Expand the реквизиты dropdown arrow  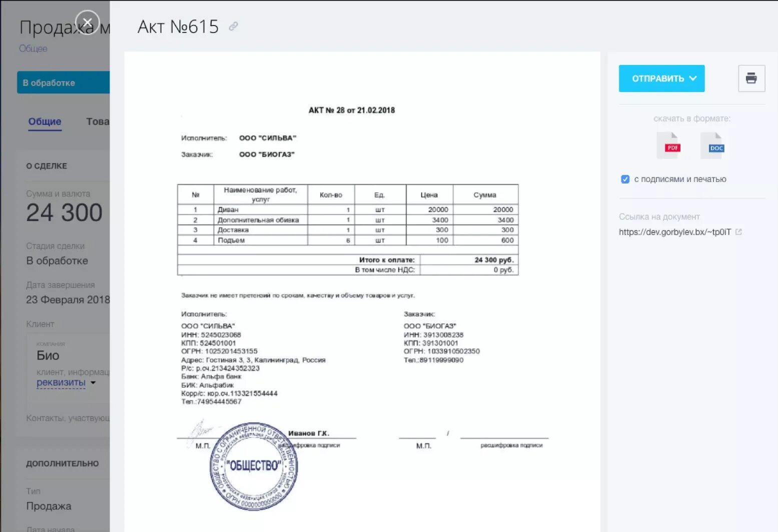(x=93, y=383)
